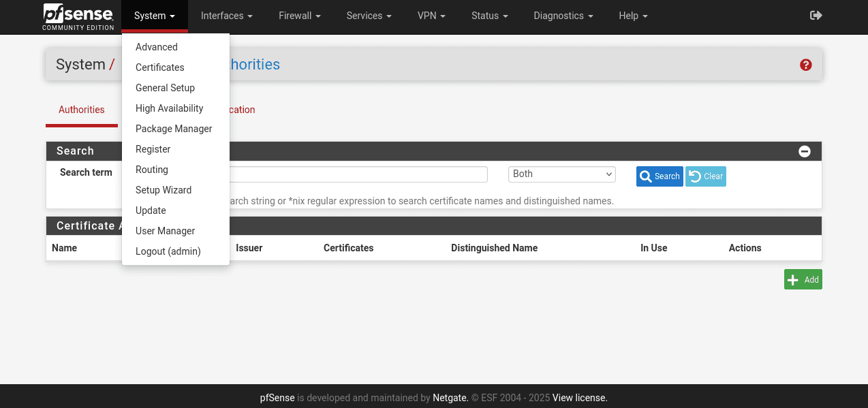Click the pfSense Community Edition logo
The image size is (868, 408).
pyautogui.click(x=78, y=16)
